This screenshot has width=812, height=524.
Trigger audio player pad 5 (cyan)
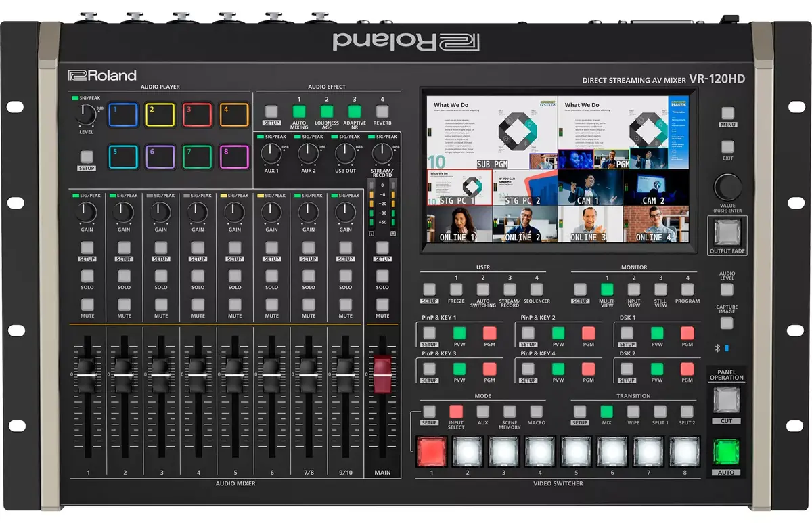point(123,157)
